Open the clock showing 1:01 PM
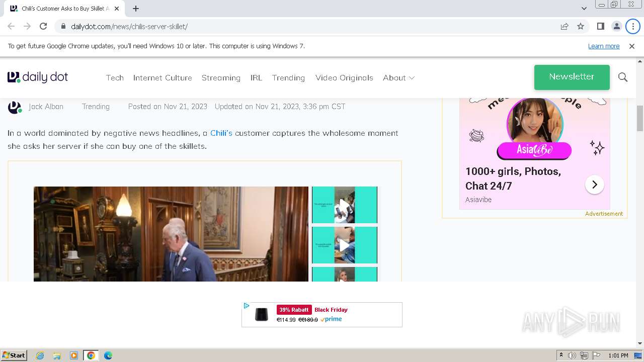 click(618, 355)
